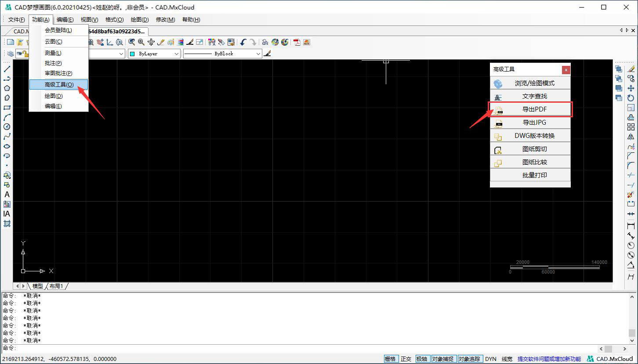The width and height of the screenshot is (638, 364).
Task: Select the Angular dimension tool
Action: click(x=631, y=265)
